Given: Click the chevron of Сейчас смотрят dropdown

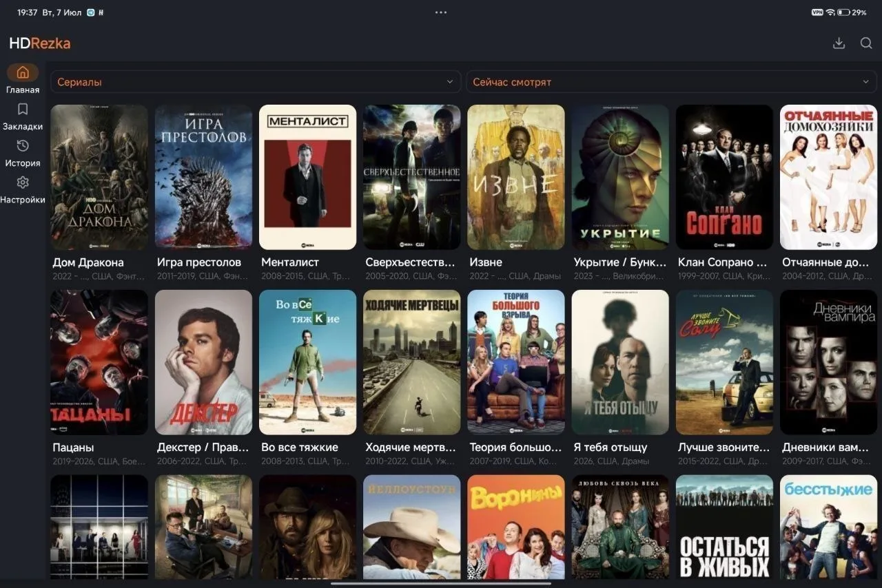Looking at the screenshot, I should [x=865, y=82].
